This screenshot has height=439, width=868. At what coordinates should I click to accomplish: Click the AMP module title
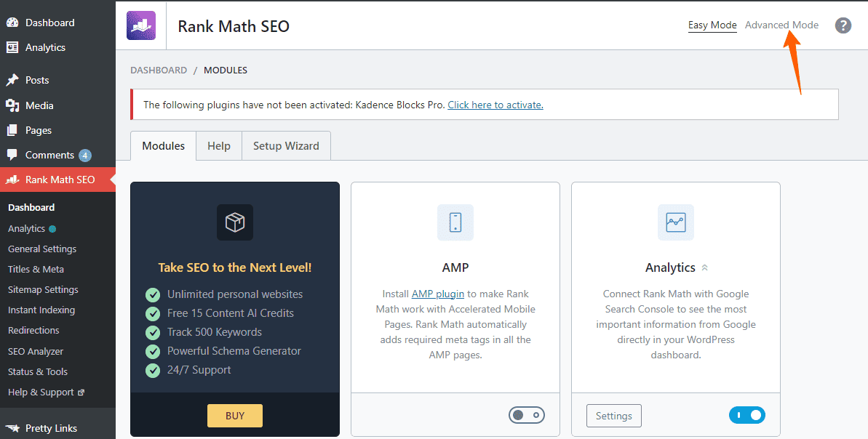(455, 267)
